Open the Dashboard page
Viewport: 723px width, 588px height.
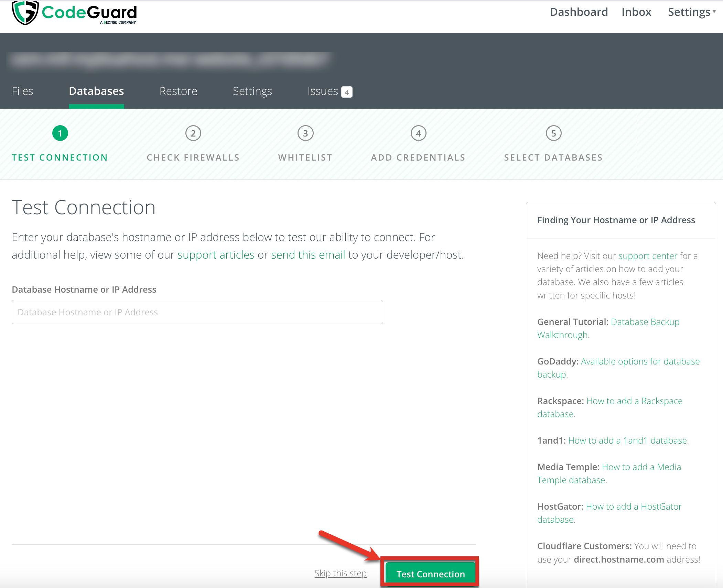579,12
